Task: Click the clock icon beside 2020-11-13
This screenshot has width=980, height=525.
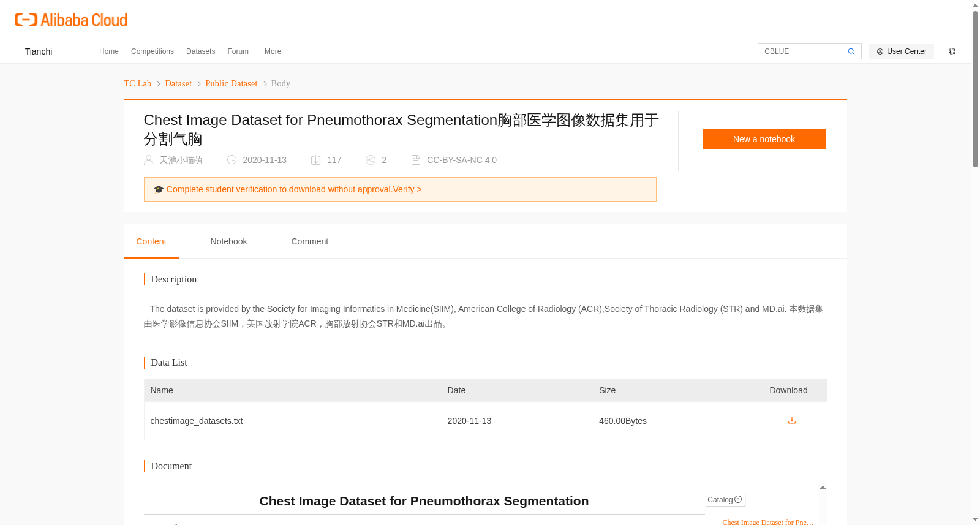Action: [x=232, y=160]
